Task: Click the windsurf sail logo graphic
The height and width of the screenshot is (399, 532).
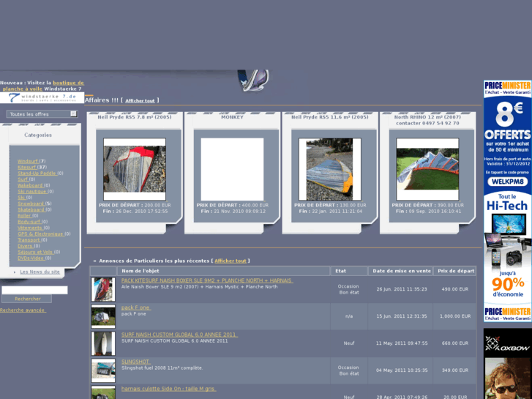Action: pos(253,81)
